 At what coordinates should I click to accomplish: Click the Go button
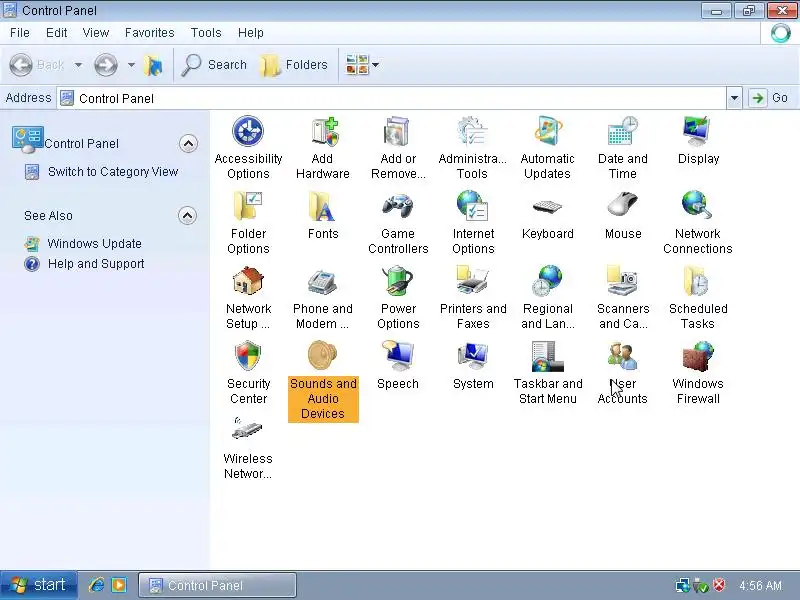coord(770,98)
